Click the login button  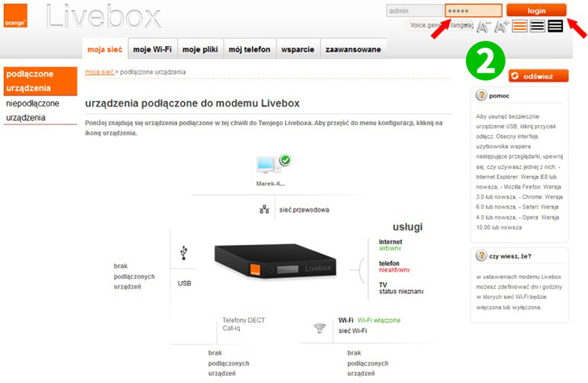click(x=536, y=11)
